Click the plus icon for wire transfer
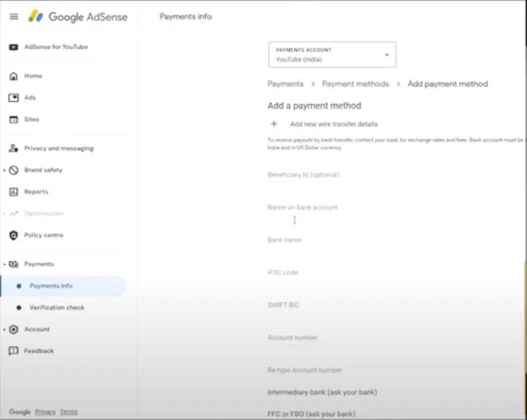This screenshot has height=420, width=527. [274, 124]
